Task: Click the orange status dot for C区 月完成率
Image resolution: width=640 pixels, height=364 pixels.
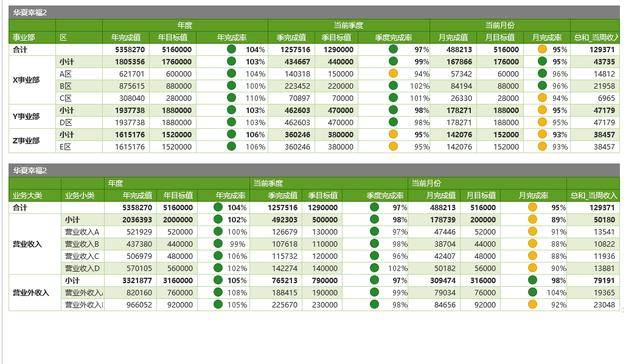Action: point(542,98)
